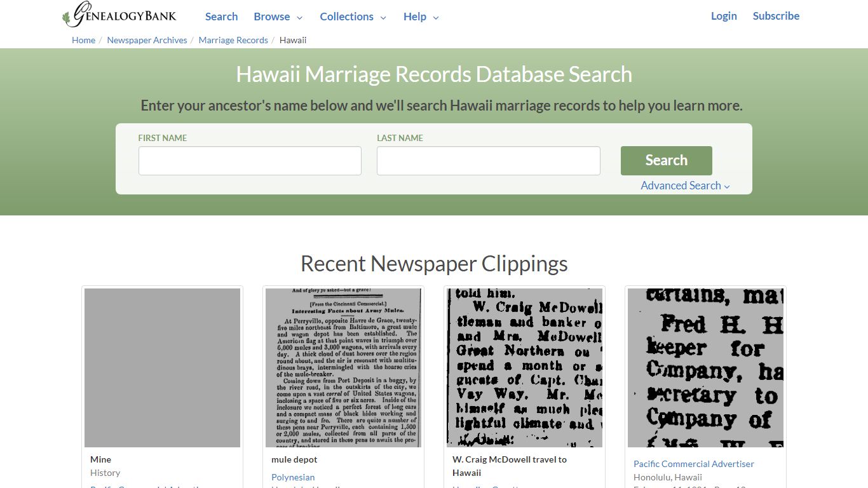Expand the Browse dropdown menu
The width and height of the screenshot is (868, 488).
[x=278, y=17]
